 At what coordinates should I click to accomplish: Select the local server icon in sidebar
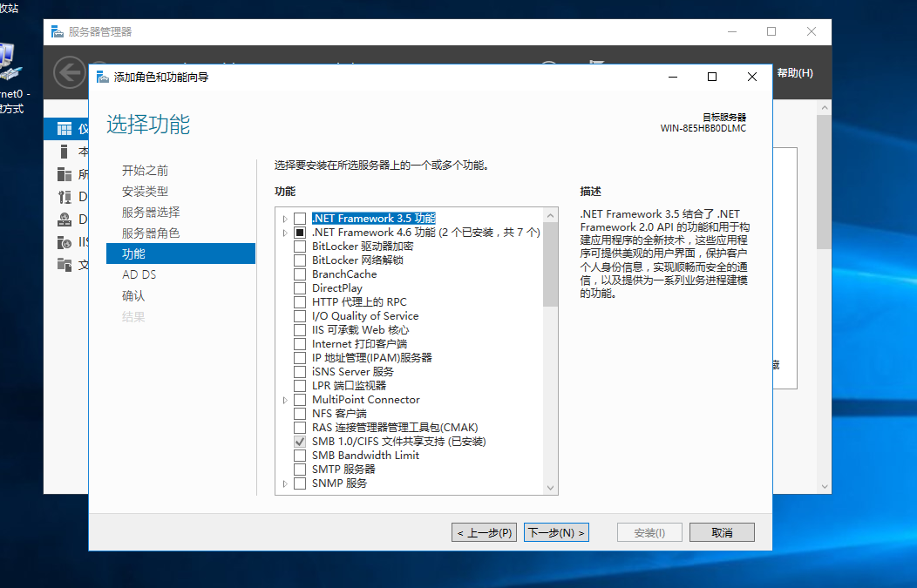coord(65,152)
